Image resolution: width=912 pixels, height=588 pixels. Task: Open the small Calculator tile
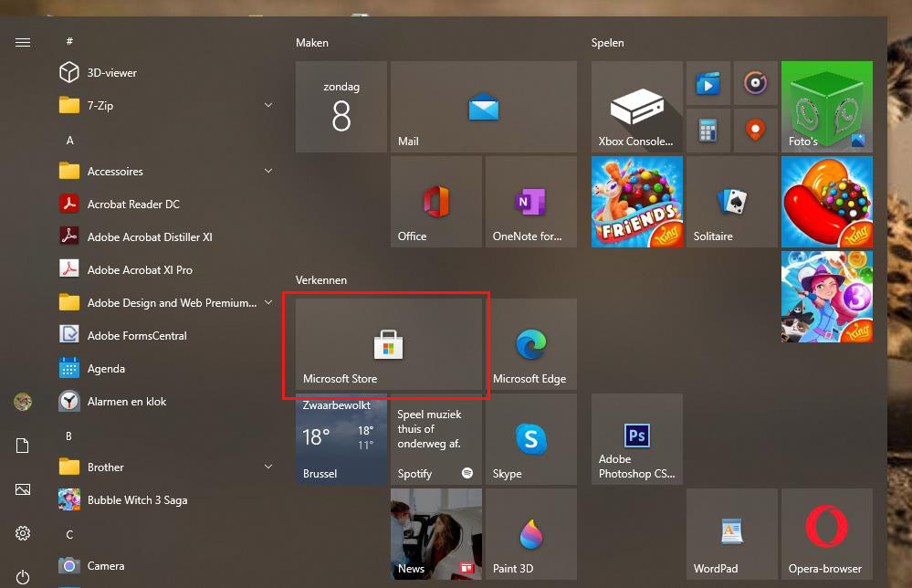coord(708,130)
